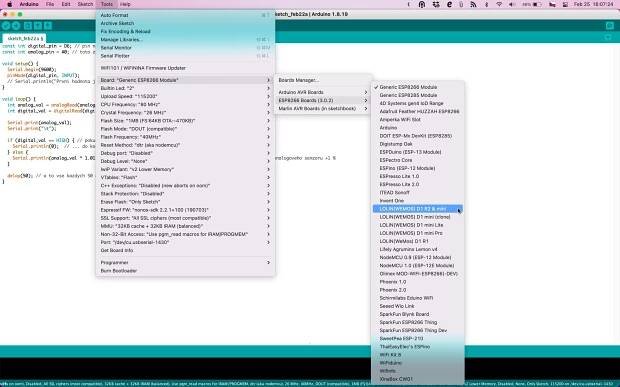
Task: Switch to the sketch_feb22a editor tab
Action: point(25,38)
